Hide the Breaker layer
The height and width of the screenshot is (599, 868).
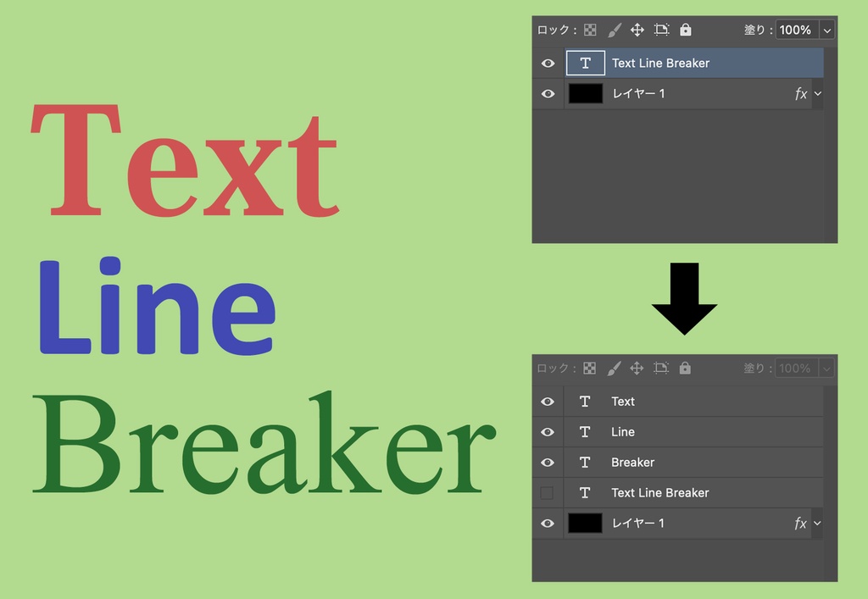(548, 462)
